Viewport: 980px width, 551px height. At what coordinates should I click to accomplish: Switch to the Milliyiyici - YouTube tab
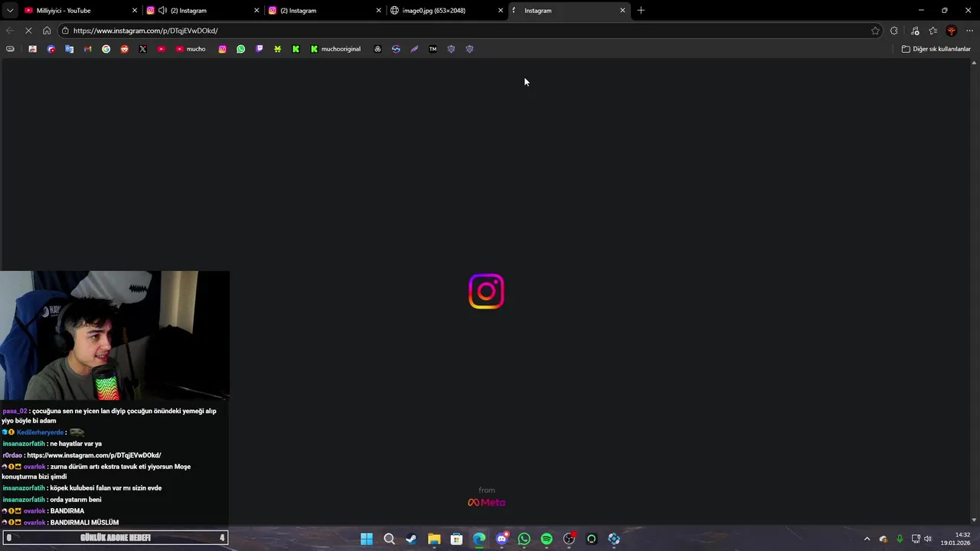[x=79, y=11]
